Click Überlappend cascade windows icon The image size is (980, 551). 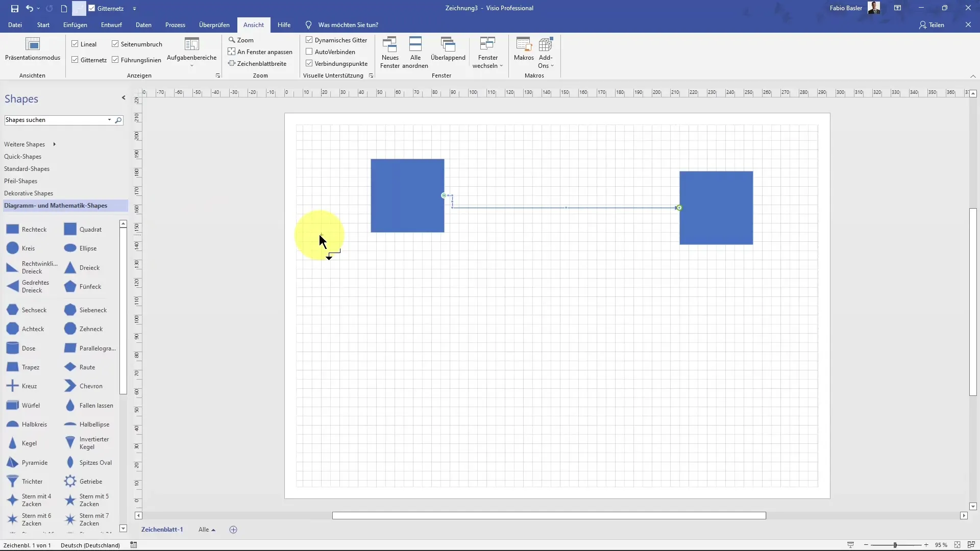[448, 49]
